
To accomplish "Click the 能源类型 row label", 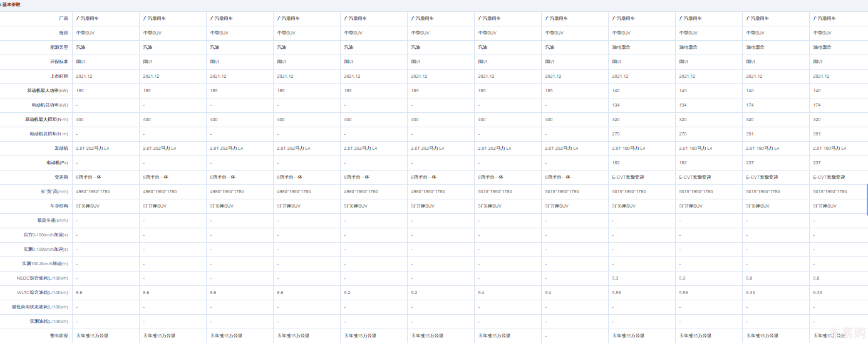I will coord(58,48).
